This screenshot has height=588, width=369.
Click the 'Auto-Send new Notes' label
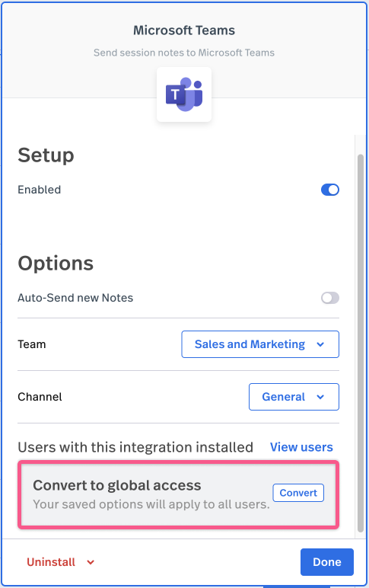(75, 298)
